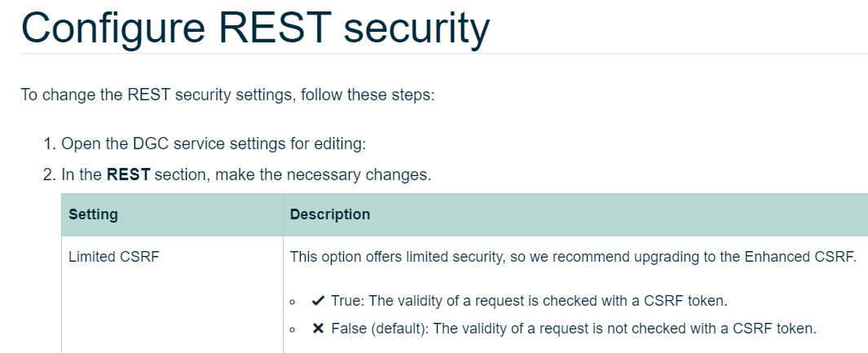Click the True option description text
The width and height of the screenshot is (868, 353).
[528, 301]
